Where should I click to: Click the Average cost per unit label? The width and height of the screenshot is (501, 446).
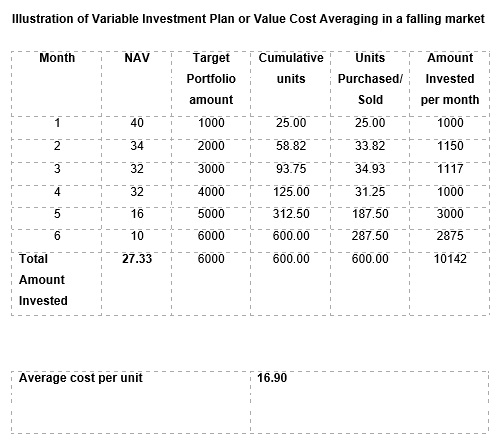[81, 378]
